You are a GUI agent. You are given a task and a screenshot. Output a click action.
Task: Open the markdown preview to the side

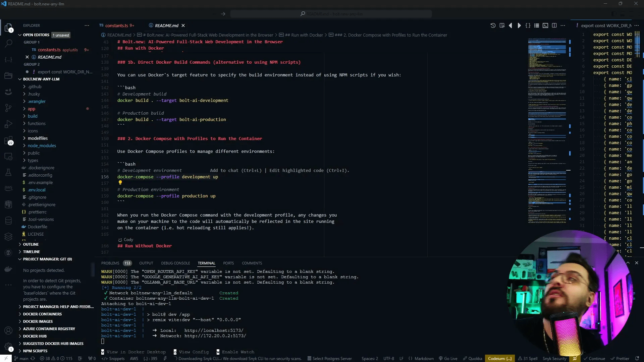pyautogui.click(x=502, y=25)
